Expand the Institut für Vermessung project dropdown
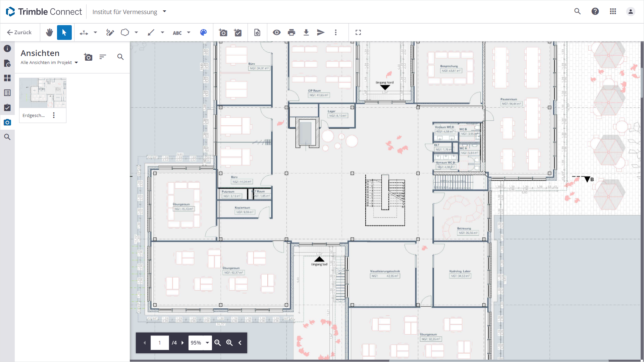644x362 pixels. pos(164,11)
